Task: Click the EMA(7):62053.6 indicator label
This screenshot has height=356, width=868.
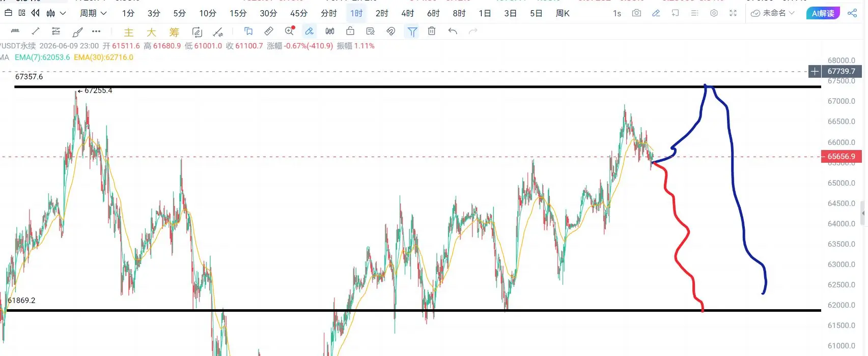Action: pyautogui.click(x=42, y=57)
